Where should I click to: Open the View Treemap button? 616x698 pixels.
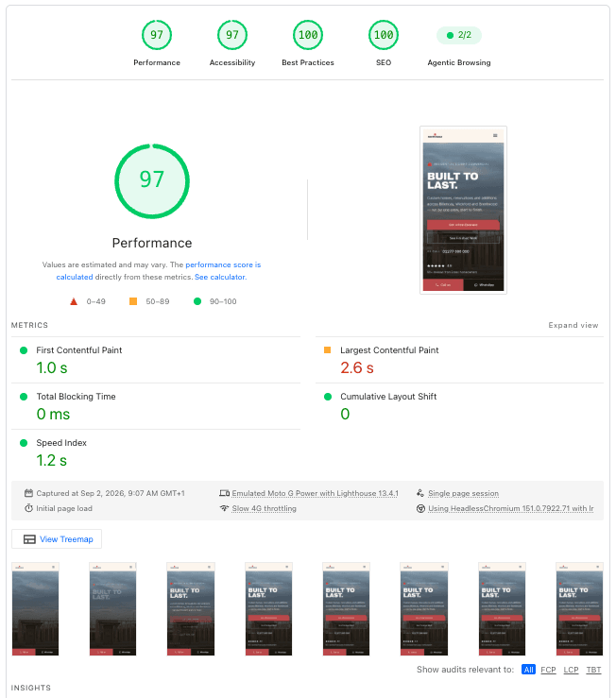point(57,539)
